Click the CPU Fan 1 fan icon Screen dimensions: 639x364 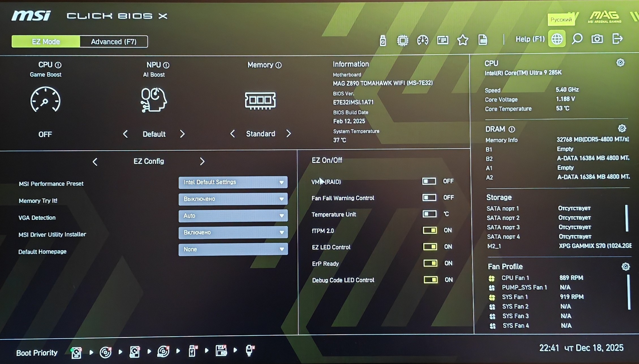tap(492, 278)
